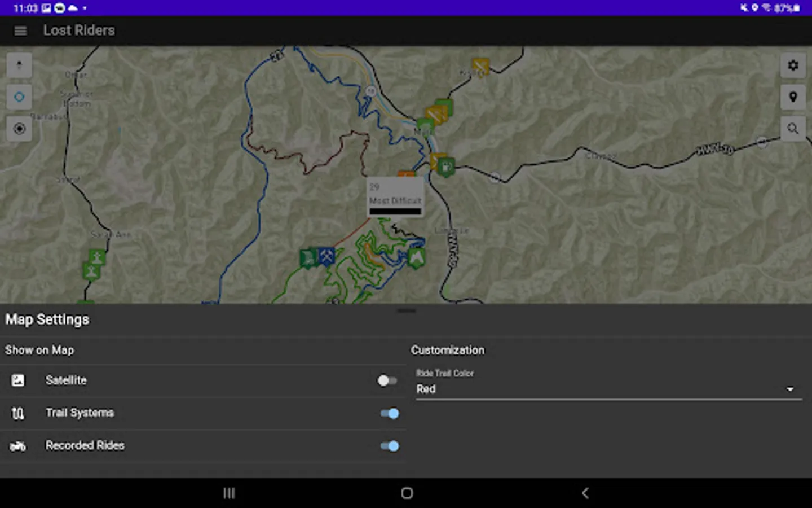
Task: Open the map search magnifier
Action: click(x=793, y=129)
